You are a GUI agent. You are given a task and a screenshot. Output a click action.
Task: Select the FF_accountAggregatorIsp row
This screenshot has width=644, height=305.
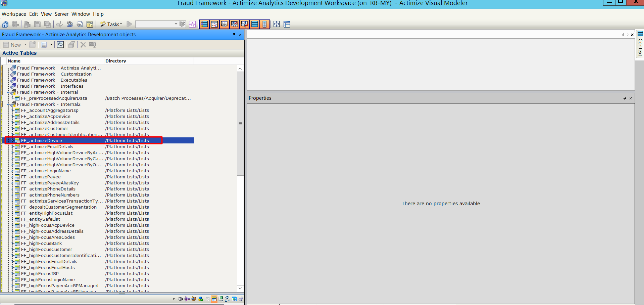point(50,111)
